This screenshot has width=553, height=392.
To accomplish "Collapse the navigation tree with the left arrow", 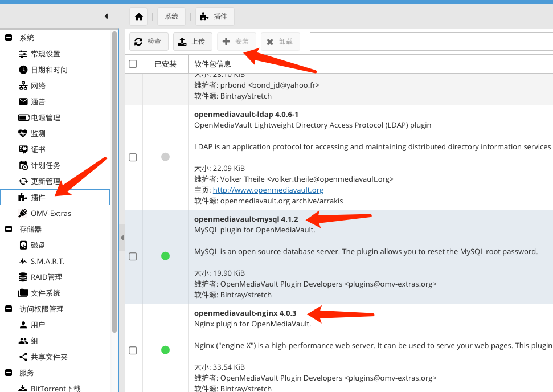I will coord(106,16).
